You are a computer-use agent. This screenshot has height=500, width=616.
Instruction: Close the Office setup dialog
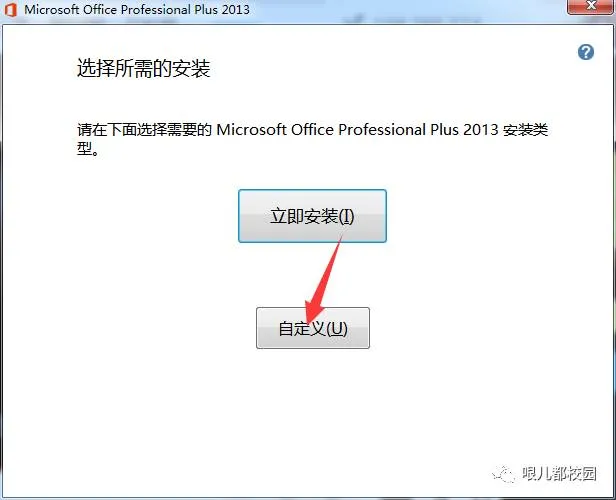point(591,6)
